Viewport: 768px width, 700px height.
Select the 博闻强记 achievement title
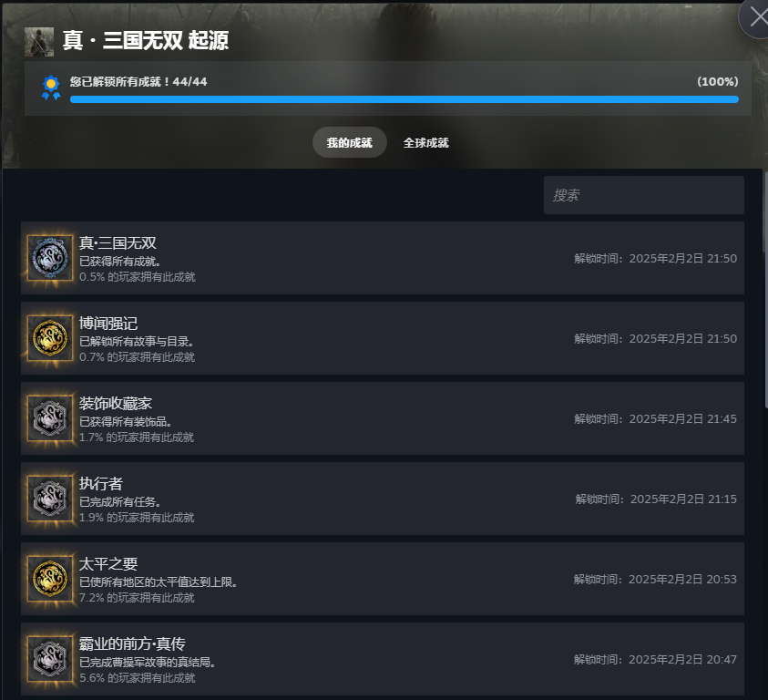pos(108,323)
